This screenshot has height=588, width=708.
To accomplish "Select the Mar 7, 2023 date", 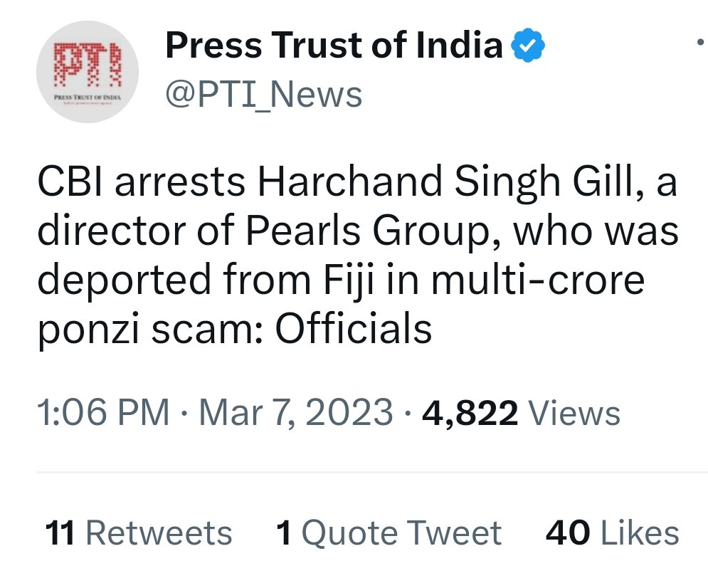I will (x=295, y=413).
